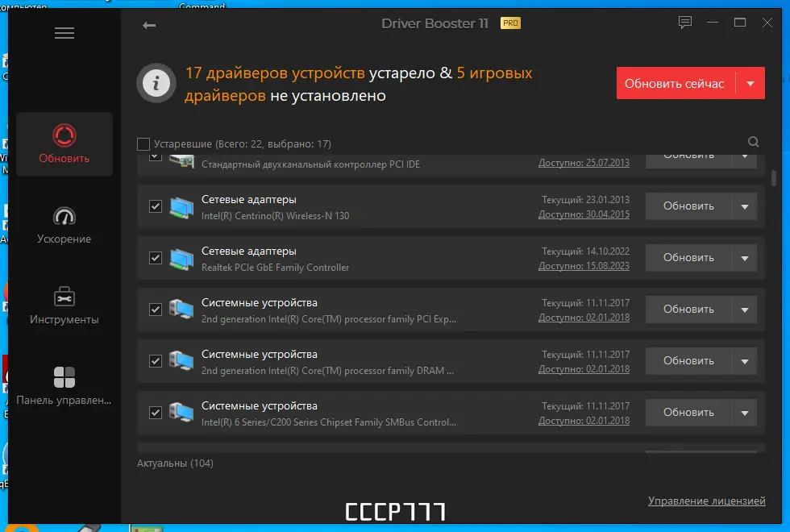Uncheck PCI Express processor family driver
Image resolution: width=790 pixels, height=532 pixels.
(156, 310)
